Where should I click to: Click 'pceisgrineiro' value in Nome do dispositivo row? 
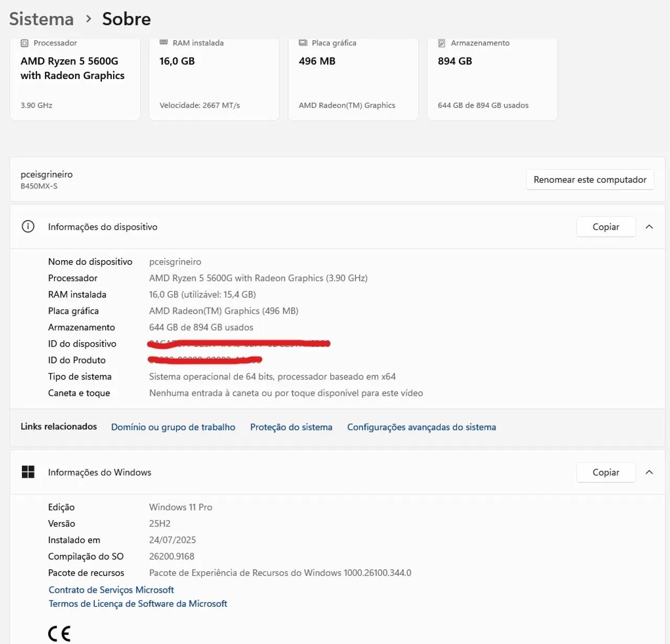[175, 262]
